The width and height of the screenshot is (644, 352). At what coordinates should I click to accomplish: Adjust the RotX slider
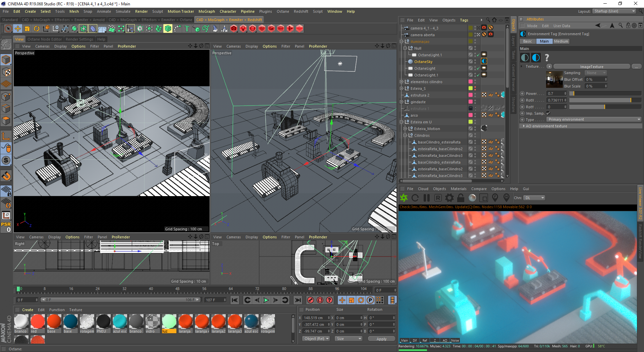click(x=605, y=100)
